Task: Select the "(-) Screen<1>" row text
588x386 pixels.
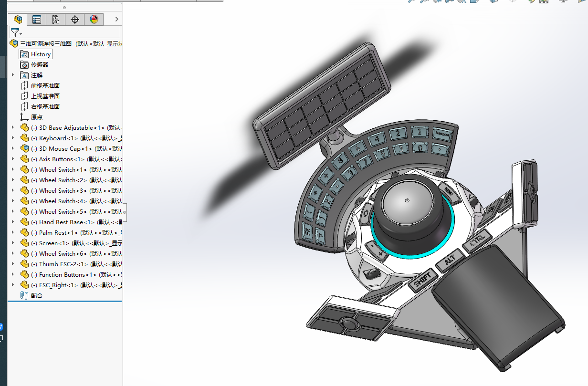Action: [x=50, y=243]
